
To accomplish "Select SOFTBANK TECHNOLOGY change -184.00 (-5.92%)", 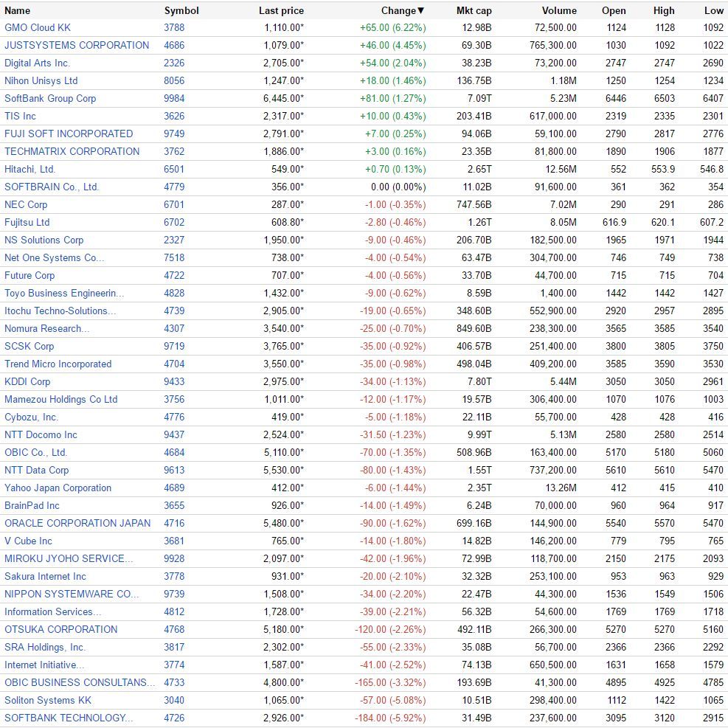I will (390, 718).
